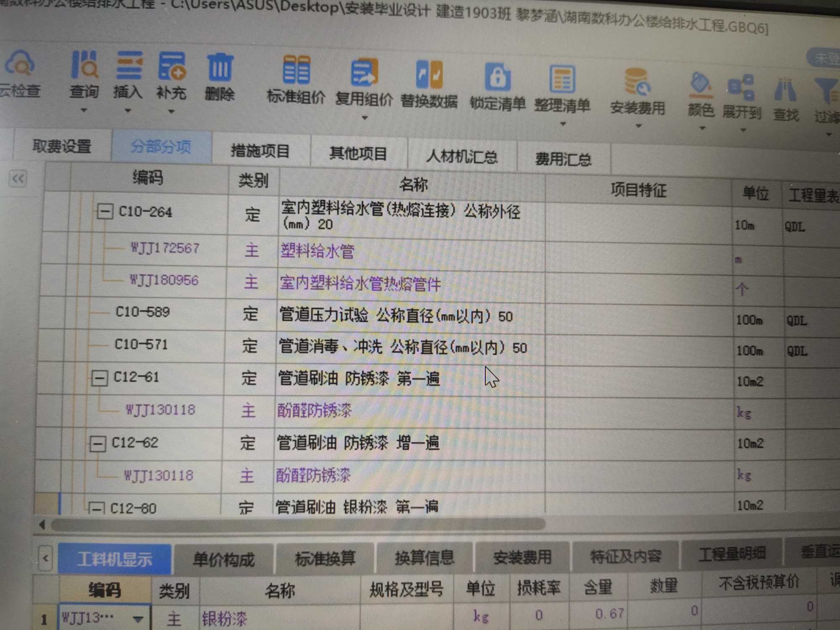Open dropdown arrow under 安装费用

pos(638,126)
